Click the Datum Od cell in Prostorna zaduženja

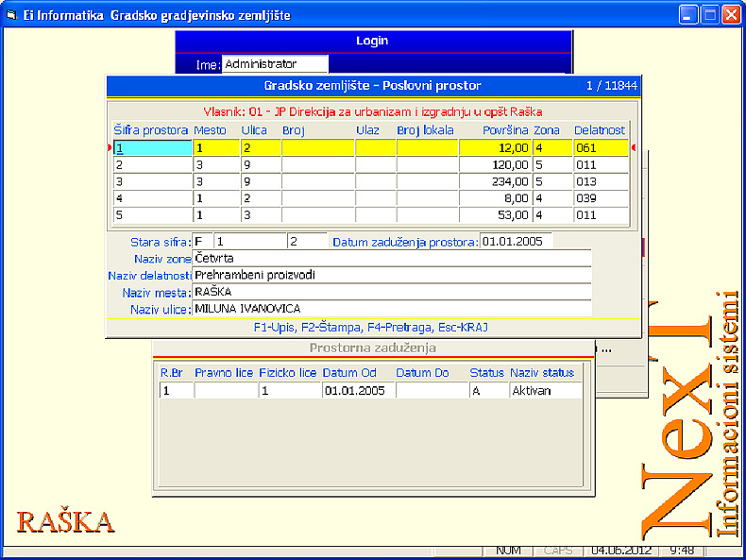[x=357, y=390]
